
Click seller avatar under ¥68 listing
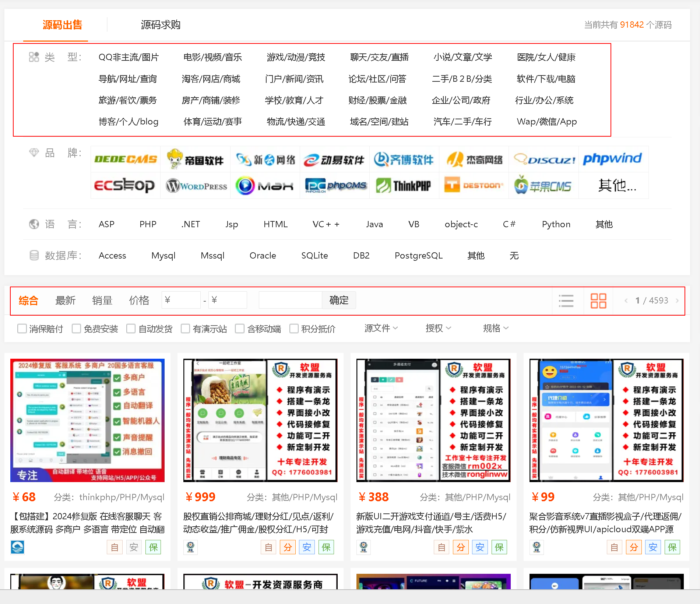tap(17, 547)
